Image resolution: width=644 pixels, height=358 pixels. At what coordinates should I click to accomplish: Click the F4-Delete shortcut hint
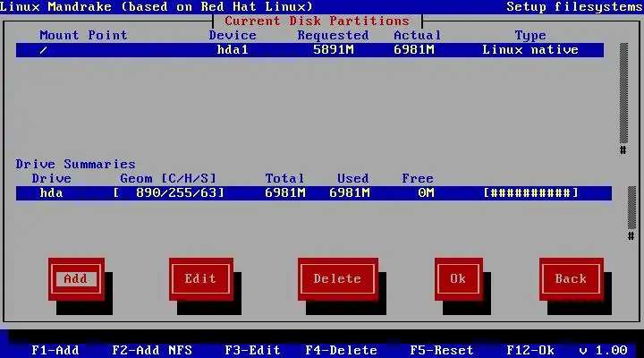click(342, 350)
